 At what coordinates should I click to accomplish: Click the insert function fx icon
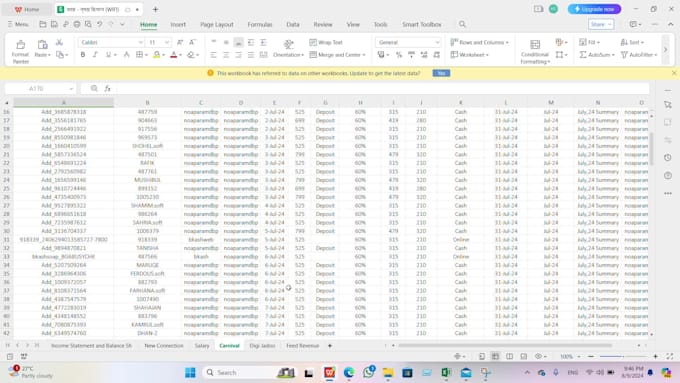coord(107,88)
